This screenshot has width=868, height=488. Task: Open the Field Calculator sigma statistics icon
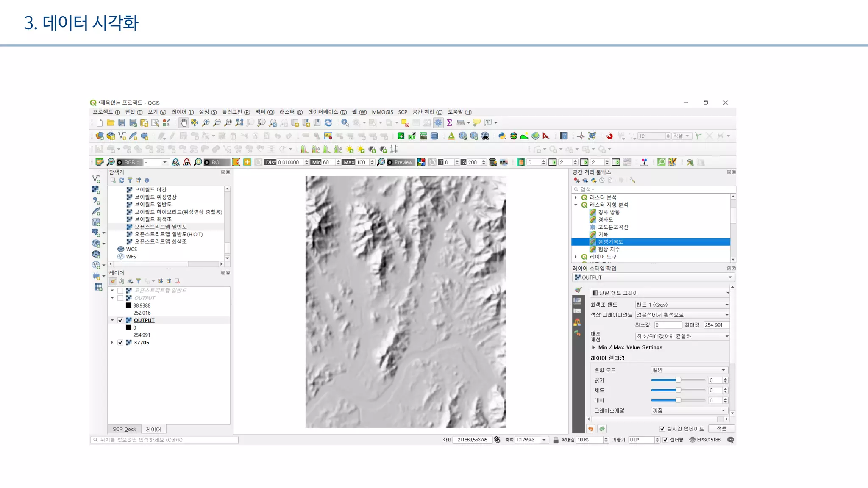tap(449, 123)
